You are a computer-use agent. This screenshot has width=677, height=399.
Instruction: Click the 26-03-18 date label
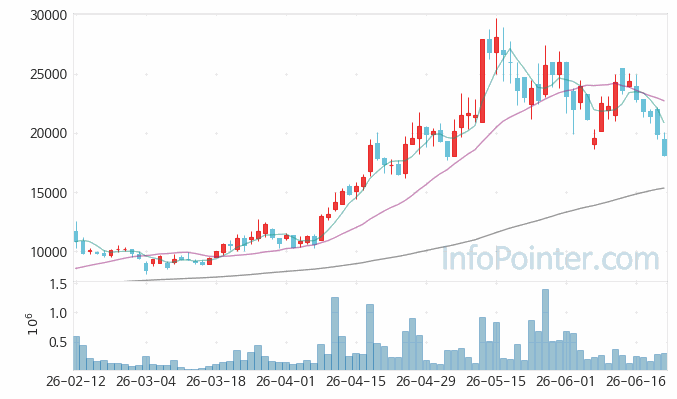pos(216,382)
